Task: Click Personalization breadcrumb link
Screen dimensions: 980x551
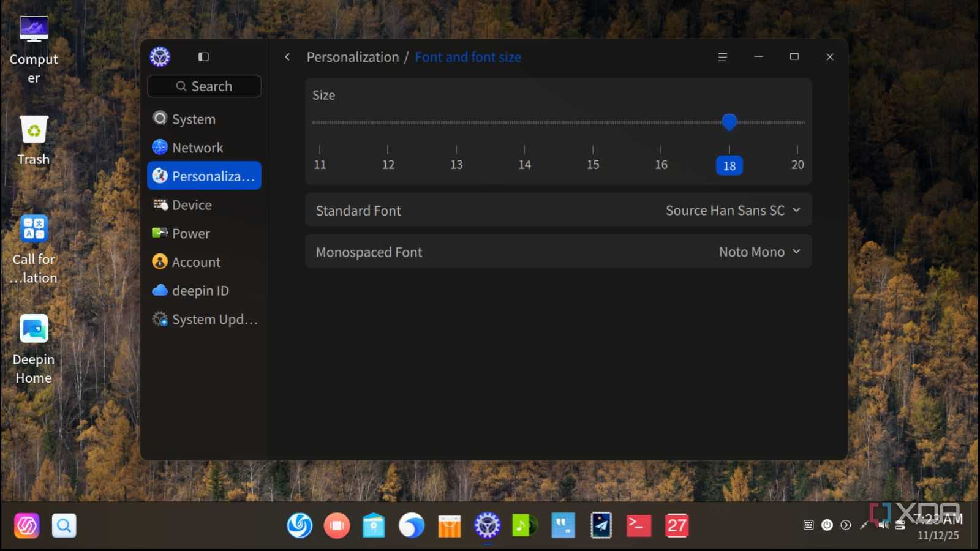Action: click(353, 57)
